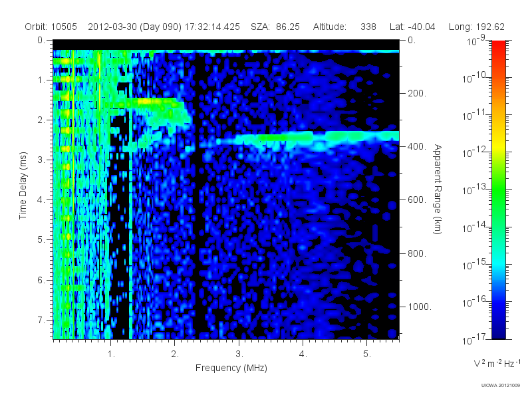Click the 'Orbit: 10505' header text
The width and height of the screenshot is (532, 399).
tap(51, 27)
